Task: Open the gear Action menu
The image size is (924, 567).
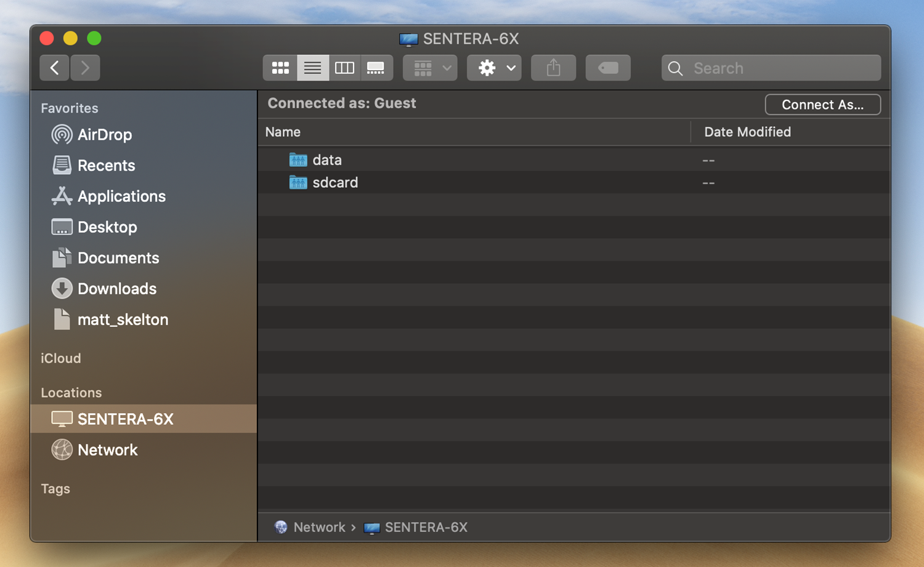Action: (494, 68)
